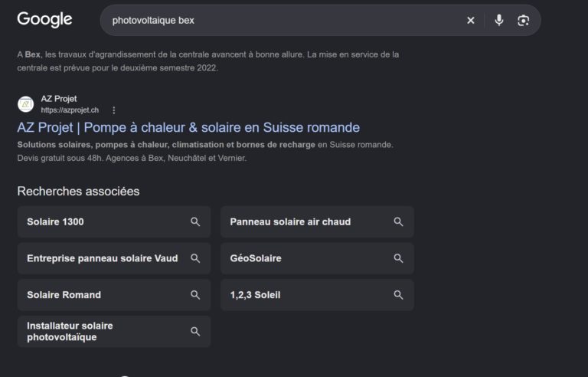Image resolution: width=588 pixels, height=377 pixels.
Task: Search related term Solaire Romand
Action: (114, 295)
